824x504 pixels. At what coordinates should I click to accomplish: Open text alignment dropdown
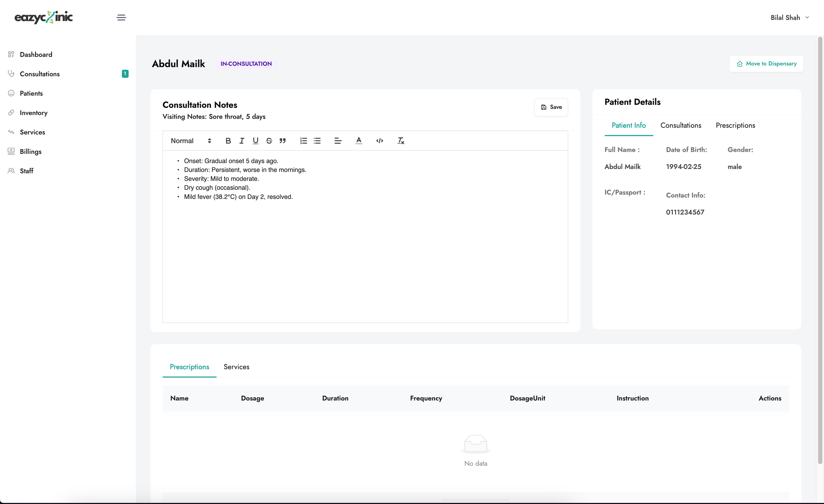(x=338, y=141)
